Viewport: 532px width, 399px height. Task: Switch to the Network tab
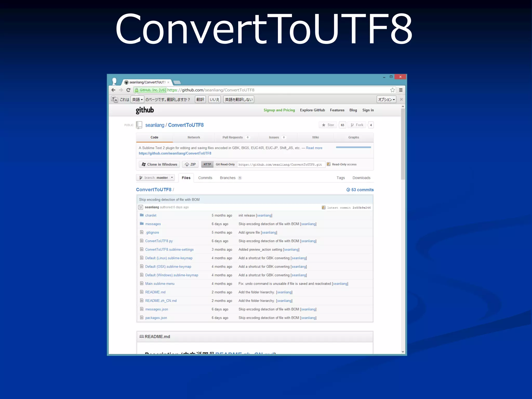point(194,137)
